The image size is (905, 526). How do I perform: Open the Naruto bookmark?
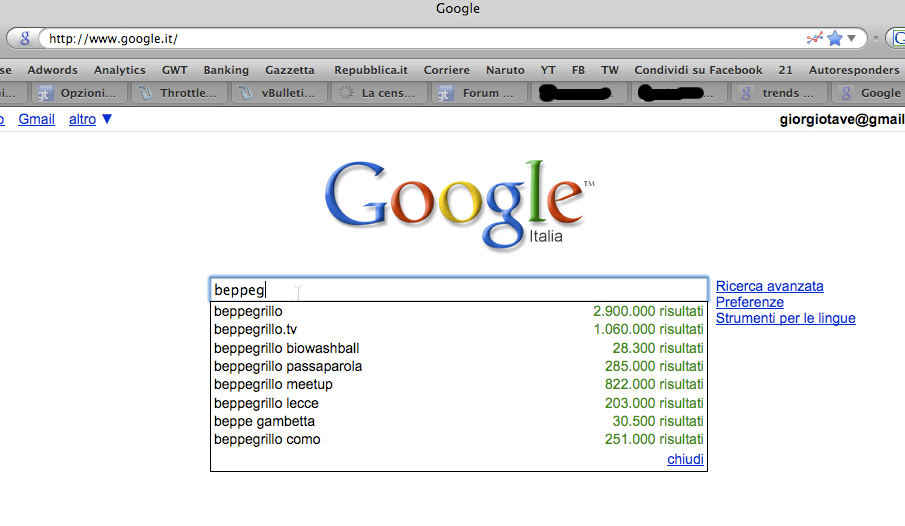(505, 70)
